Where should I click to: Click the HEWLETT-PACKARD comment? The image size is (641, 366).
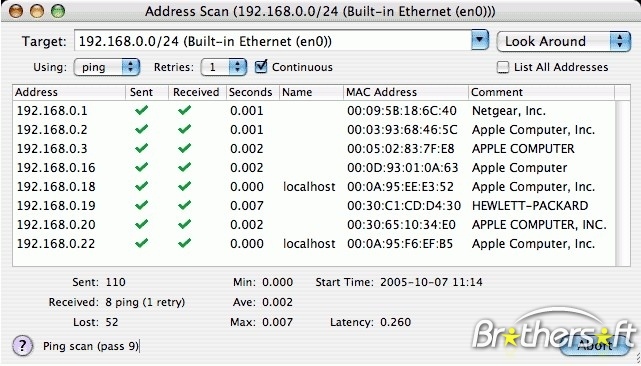[530, 205]
